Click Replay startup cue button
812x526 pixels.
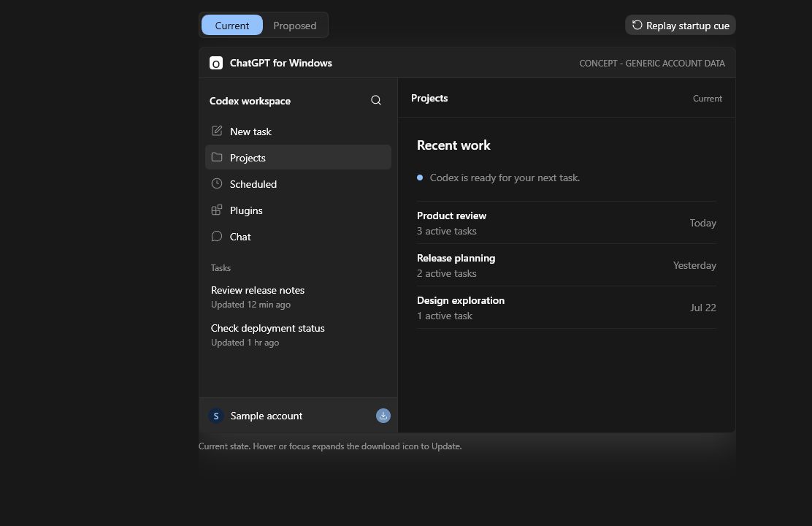680,26
